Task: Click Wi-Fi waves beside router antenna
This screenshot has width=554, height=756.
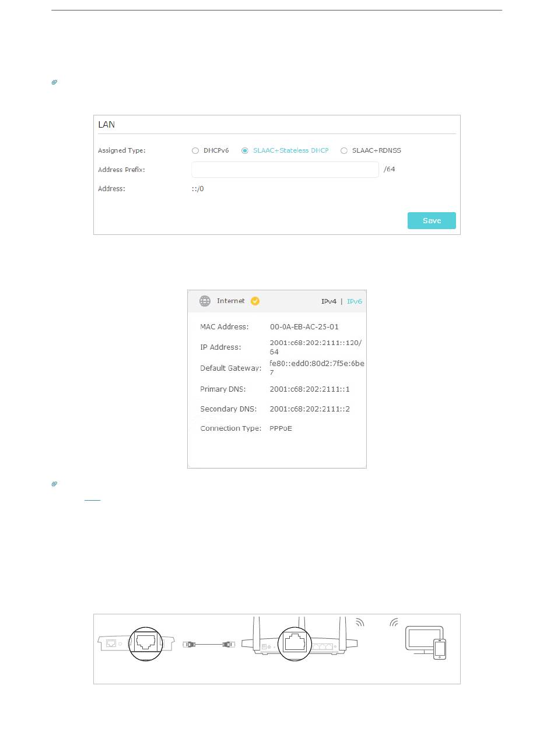Action: click(360, 623)
